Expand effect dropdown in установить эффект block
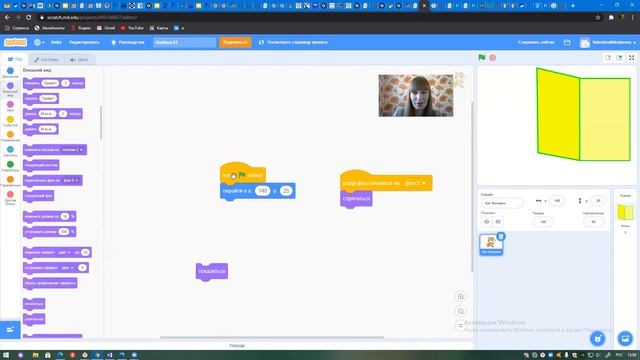640x360 pixels. (x=67, y=268)
